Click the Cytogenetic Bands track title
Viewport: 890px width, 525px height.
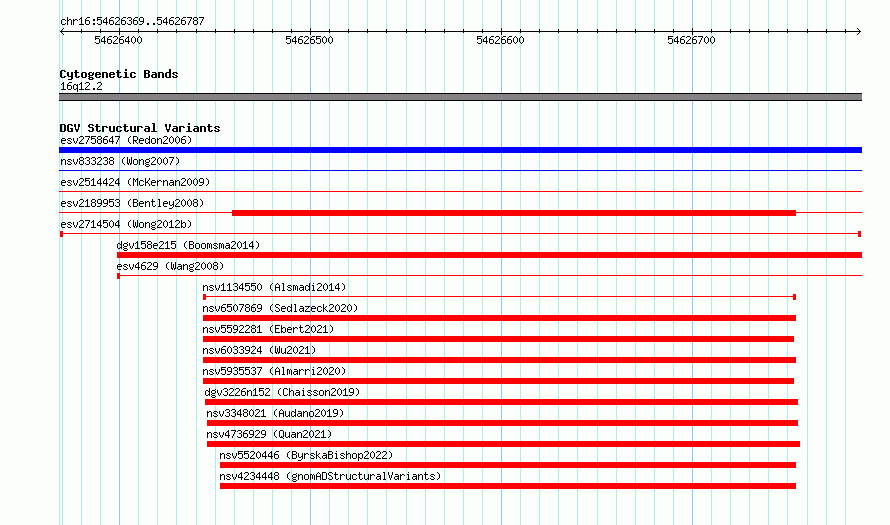[x=119, y=74]
